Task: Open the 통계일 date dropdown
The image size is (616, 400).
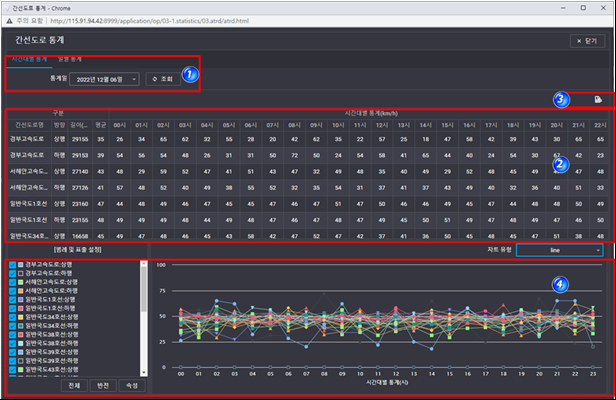Action: 105,78
